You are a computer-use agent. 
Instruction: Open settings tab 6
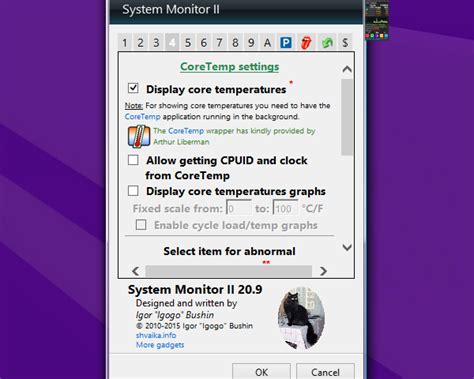204,42
